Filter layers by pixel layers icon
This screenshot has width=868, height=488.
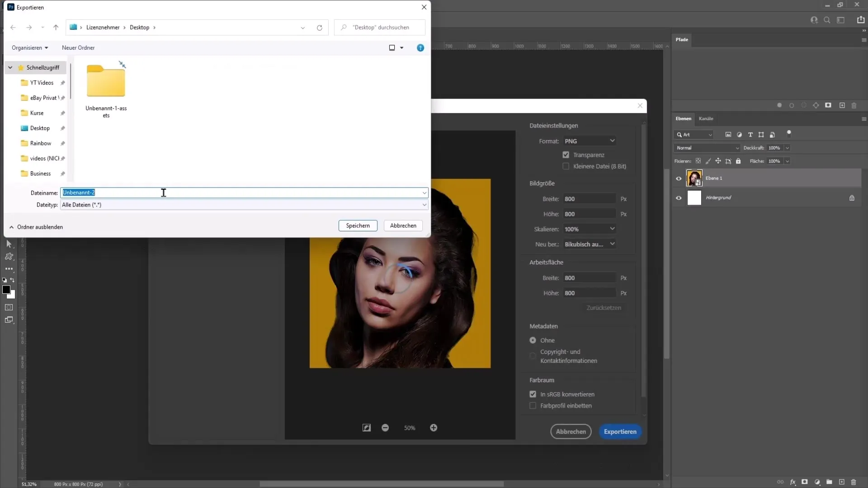point(728,135)
